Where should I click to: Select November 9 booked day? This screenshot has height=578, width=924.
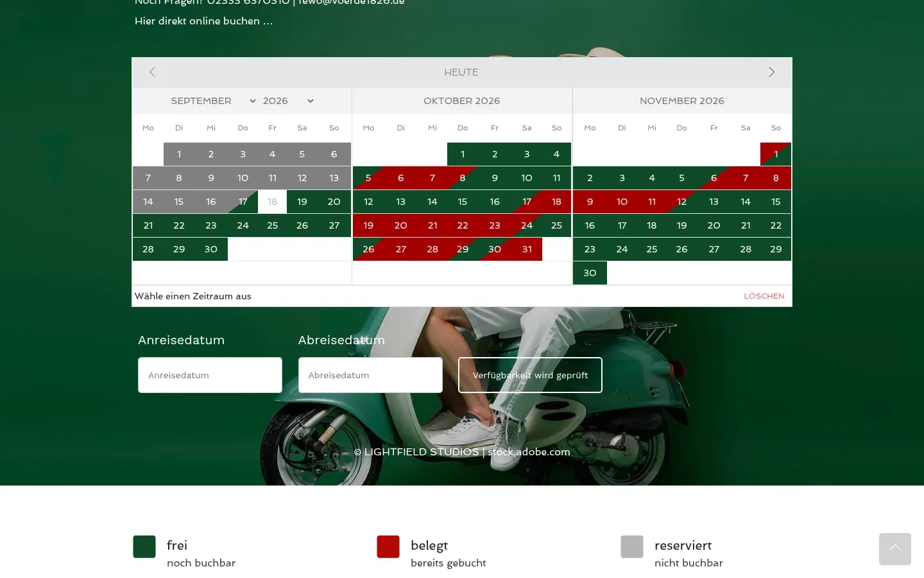(x=590, y=202)
